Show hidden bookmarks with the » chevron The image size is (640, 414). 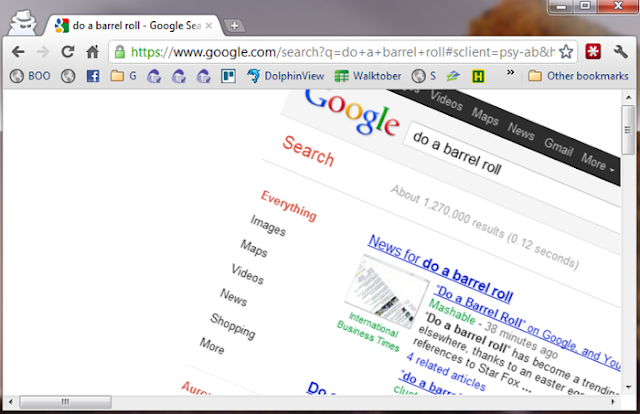tap(510, 73)
